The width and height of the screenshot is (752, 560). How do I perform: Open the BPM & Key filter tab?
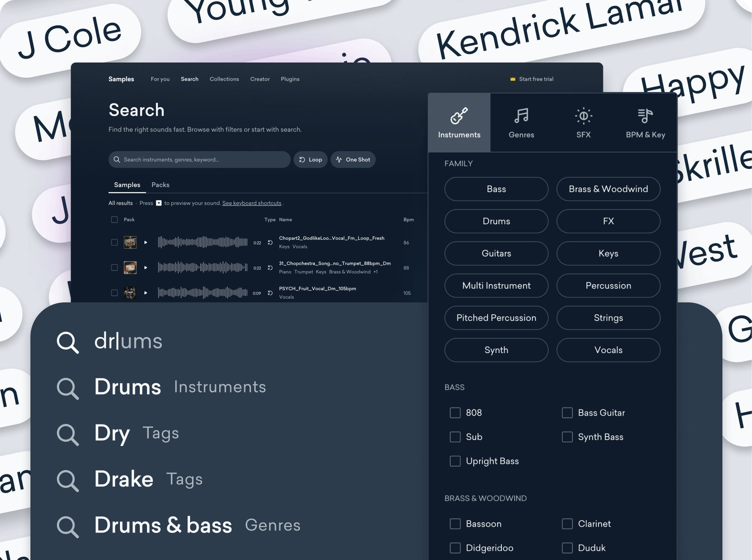tap(646, 122)
